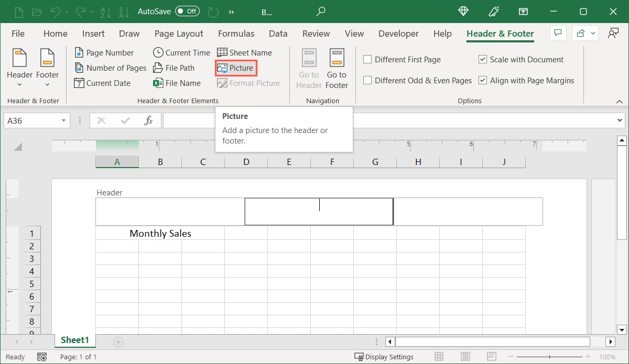This screenshot has height=364, width=629.
Task: Click the zoom slider in status bar
Action: pyautogui.click(x=549, y=357)
